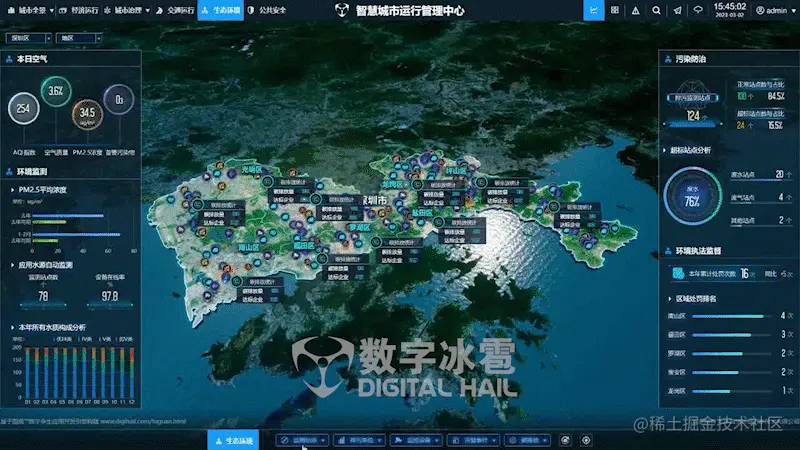Select the bottom 生态环境 tab
The width and height of the screenshot is (800, 450).
tap(233, 440)
